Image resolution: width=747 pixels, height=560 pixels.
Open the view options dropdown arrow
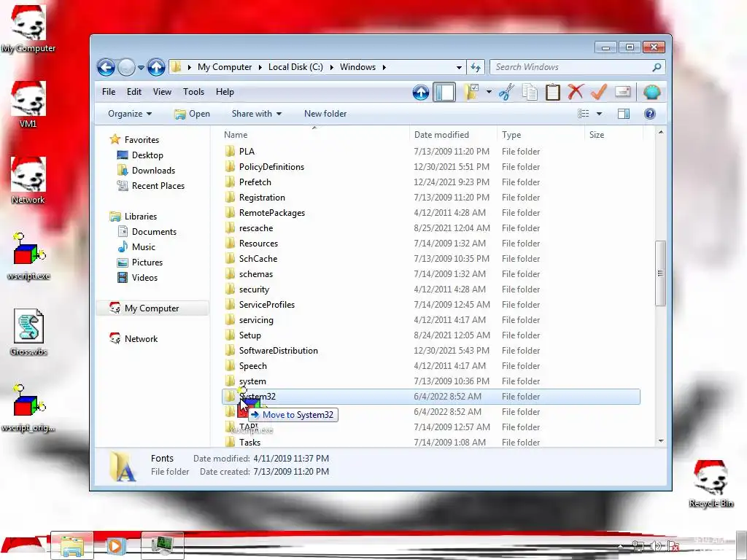pyautogui.click(x=600, y=114)
